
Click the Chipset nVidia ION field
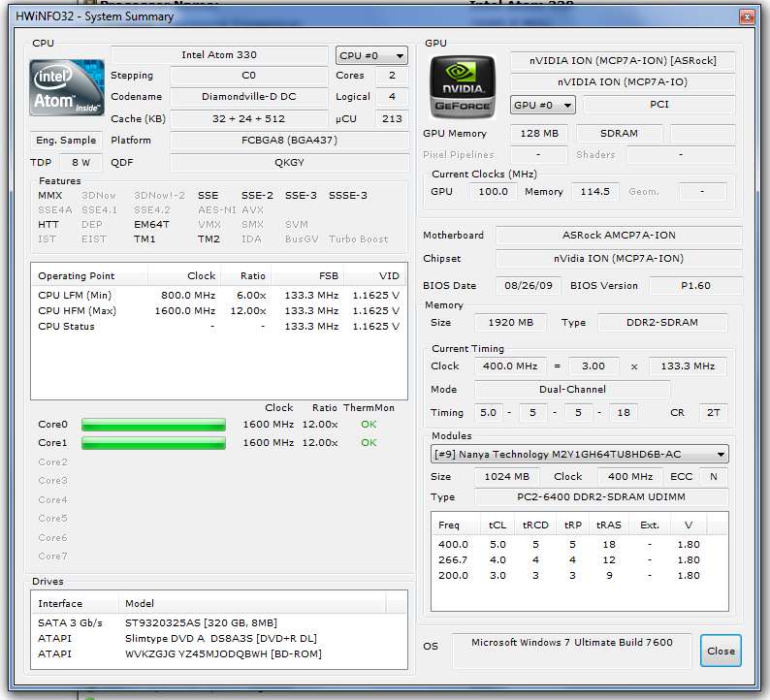(619, 259)
